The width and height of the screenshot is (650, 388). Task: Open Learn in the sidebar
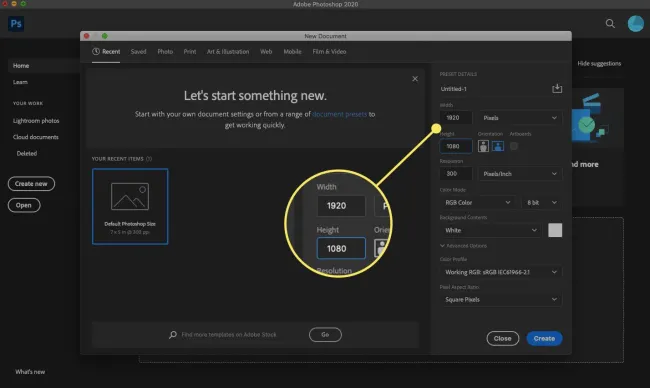[x=20, y=82]
